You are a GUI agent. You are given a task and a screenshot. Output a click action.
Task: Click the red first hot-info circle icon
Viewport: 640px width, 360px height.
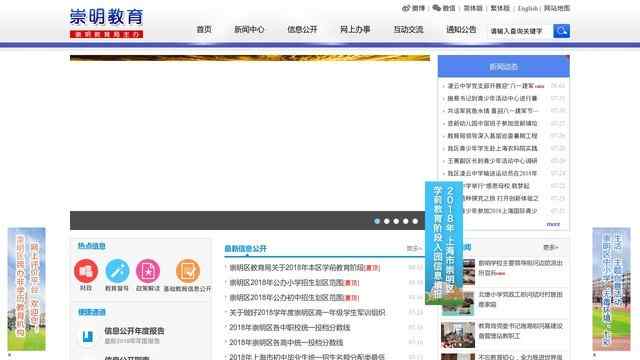[x=86, y=271]
